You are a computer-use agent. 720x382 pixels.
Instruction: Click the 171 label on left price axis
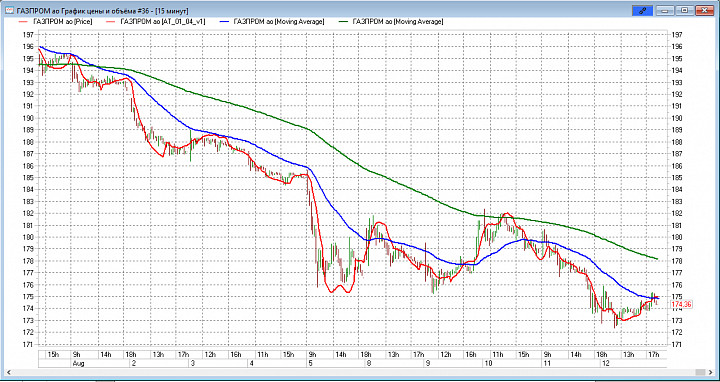pos(27,345)
